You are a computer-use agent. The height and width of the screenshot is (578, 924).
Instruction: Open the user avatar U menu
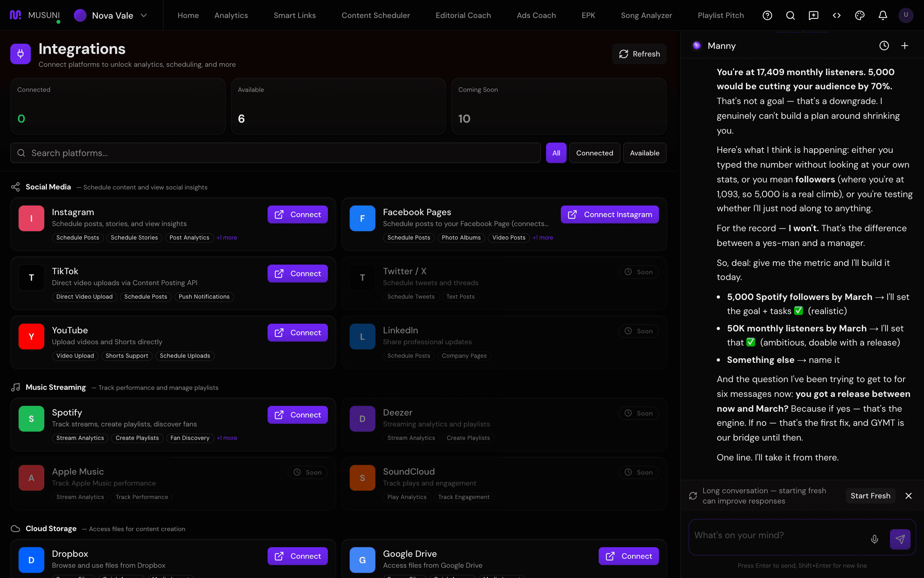(906, 15)
